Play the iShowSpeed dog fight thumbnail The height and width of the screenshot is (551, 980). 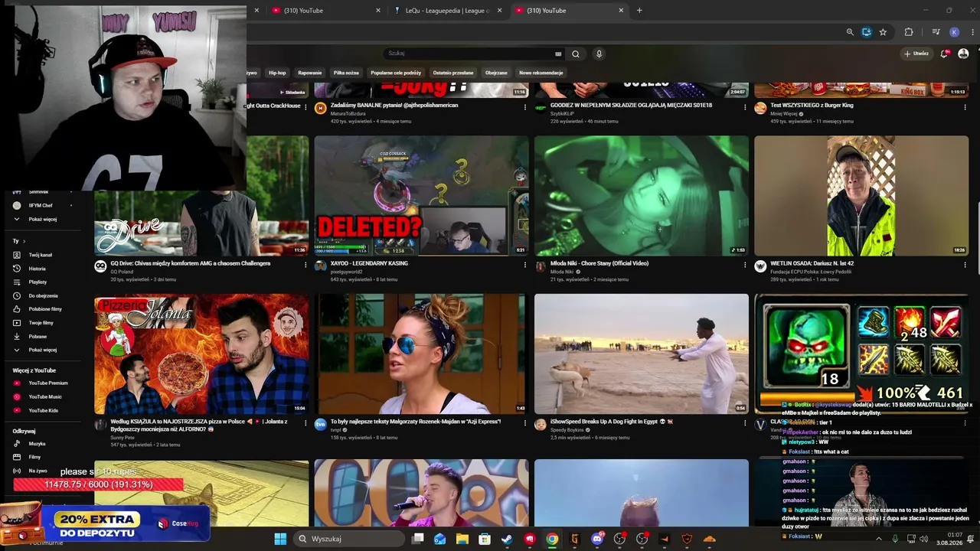(x=642, y=354)
